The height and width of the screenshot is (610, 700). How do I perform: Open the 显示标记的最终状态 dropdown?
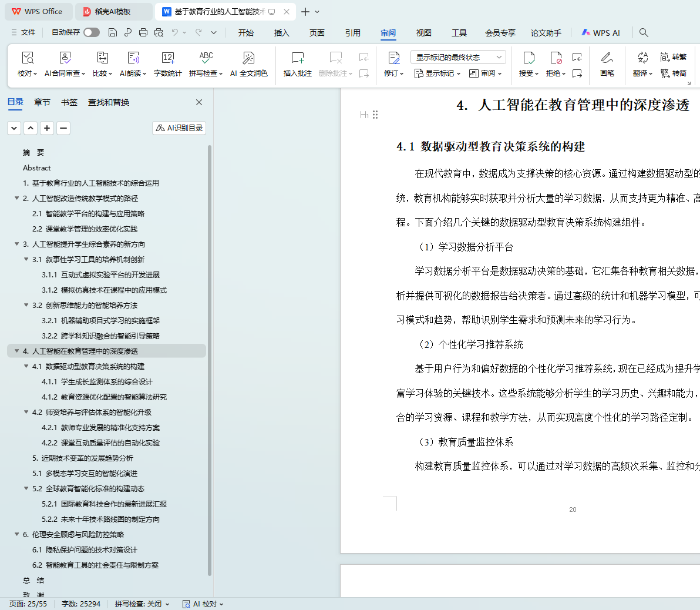pos(458,57)
